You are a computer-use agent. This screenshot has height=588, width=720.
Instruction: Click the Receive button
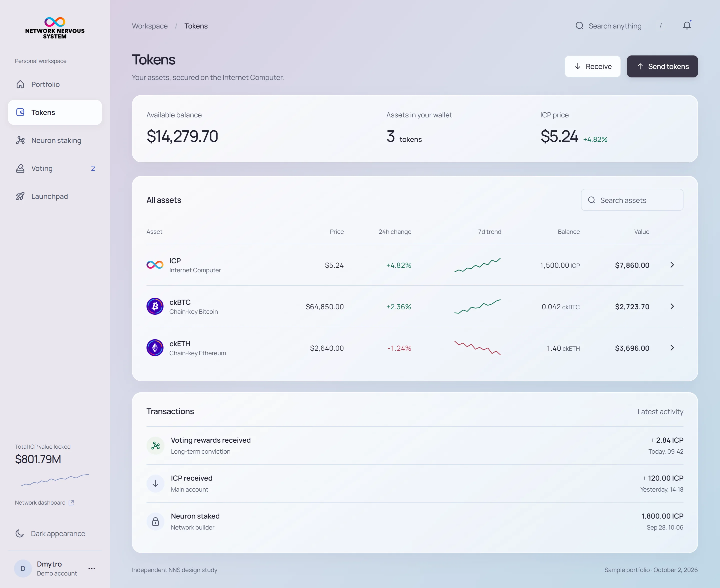(x=592, y=66)
